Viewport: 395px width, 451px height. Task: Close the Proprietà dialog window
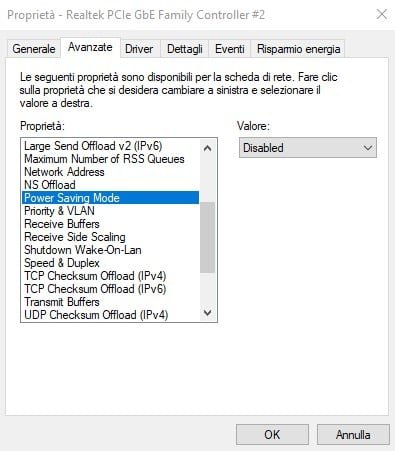click(x=382, y=14)
